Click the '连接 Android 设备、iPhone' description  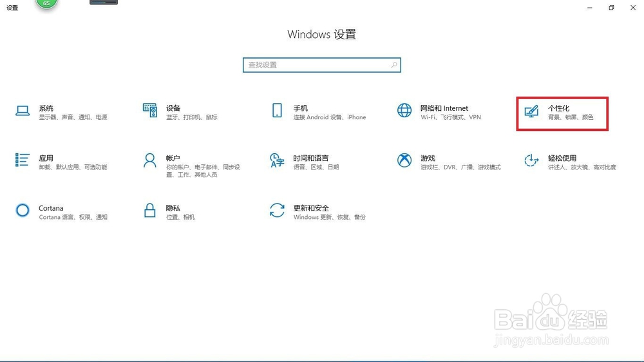329,117
